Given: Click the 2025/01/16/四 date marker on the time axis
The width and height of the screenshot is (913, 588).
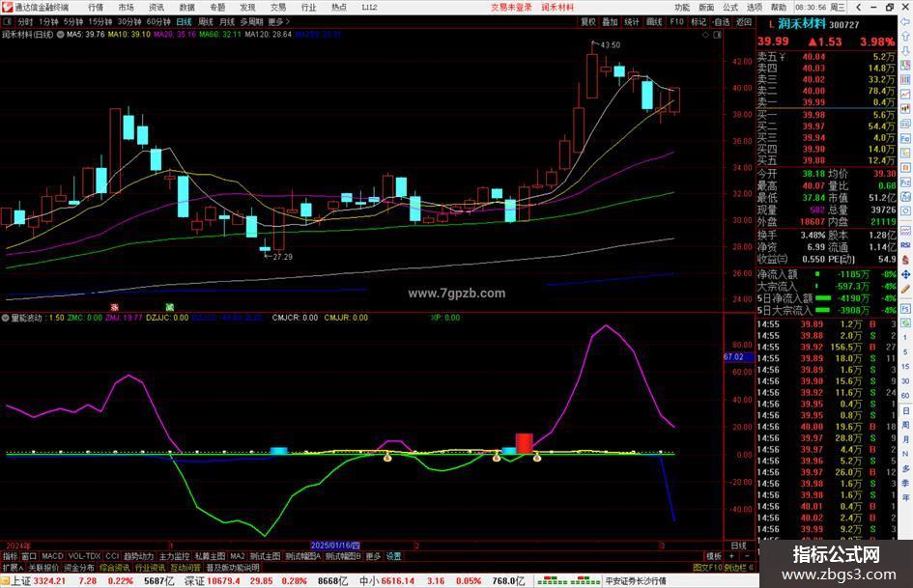Looking at the screenshot, I should (x=335, y=546).
